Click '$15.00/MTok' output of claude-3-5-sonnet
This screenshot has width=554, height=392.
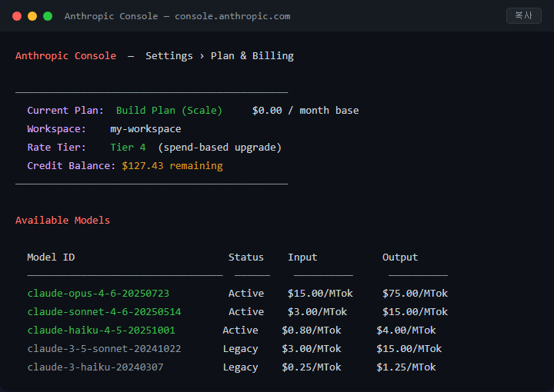pos(409,349)
